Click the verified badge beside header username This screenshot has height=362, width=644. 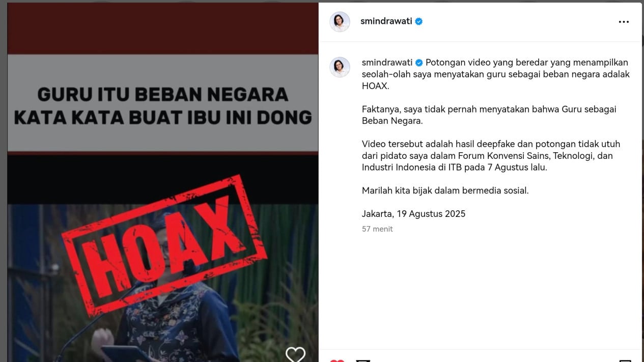[419, 21]
